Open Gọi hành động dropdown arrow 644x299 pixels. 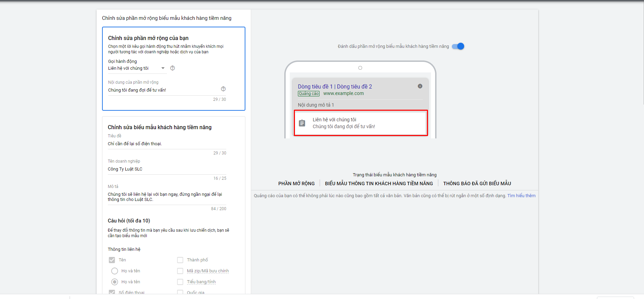tap(163, 68)
